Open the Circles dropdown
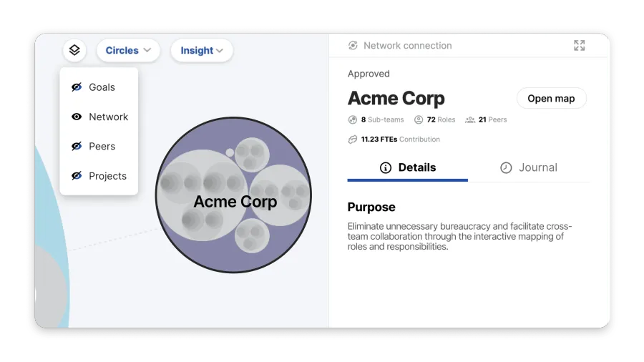644x362 pixels. point(128,51)
